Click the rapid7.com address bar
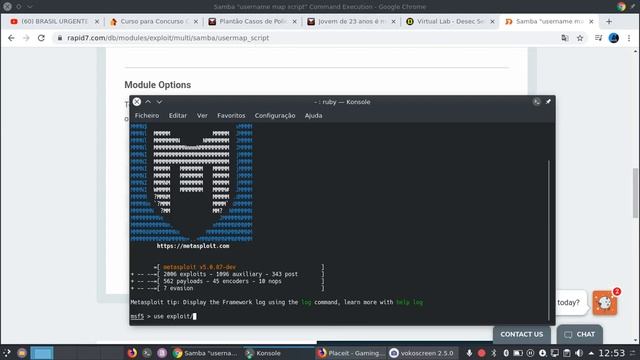The height and width of the screenshot is (360, 640). (306, 38)
